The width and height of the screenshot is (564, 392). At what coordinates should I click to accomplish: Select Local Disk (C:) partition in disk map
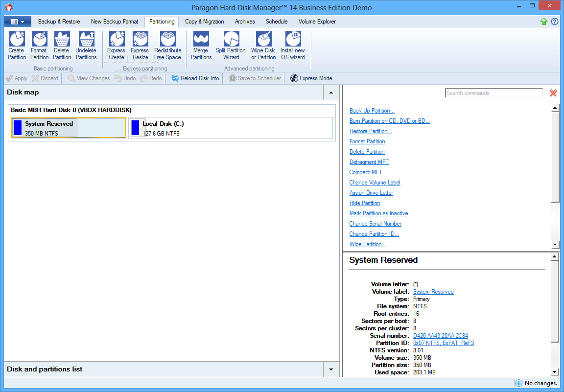231,128
